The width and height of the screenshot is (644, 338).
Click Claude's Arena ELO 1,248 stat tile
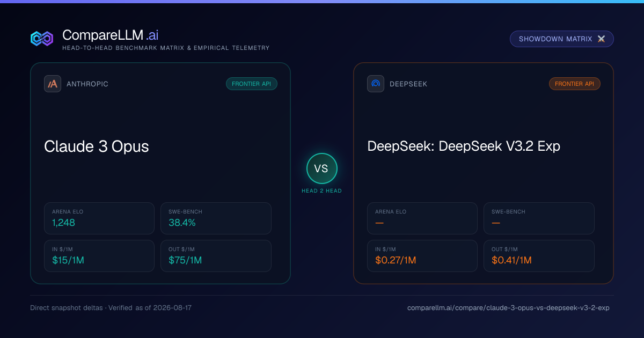[99, 218]
